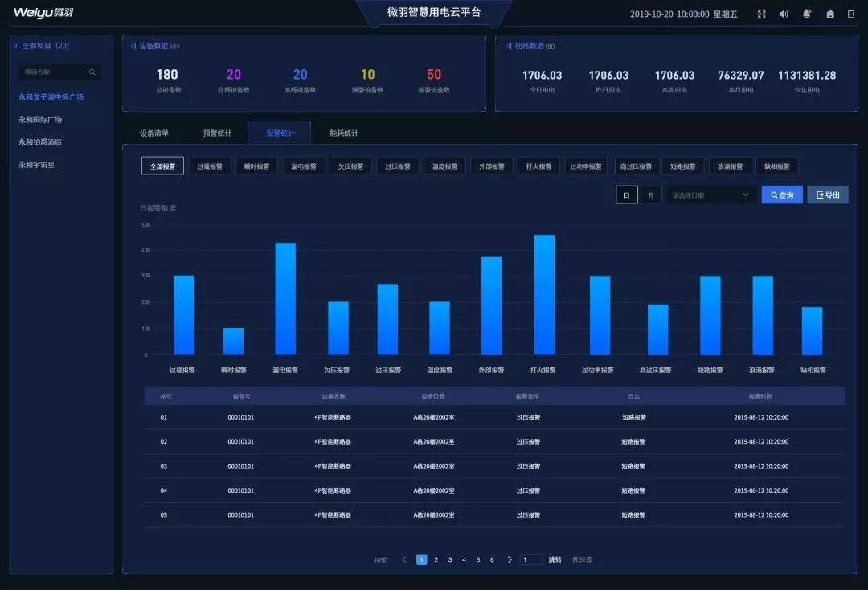Go to next page with right arrow
This screenshot has width=868, height=590.
[x=510, y=559]
